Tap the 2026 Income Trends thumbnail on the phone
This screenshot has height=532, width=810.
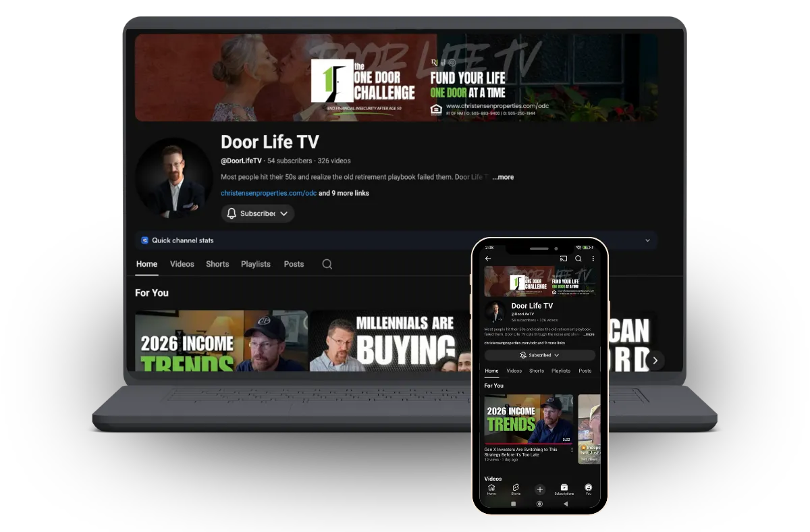click(529, 419)
